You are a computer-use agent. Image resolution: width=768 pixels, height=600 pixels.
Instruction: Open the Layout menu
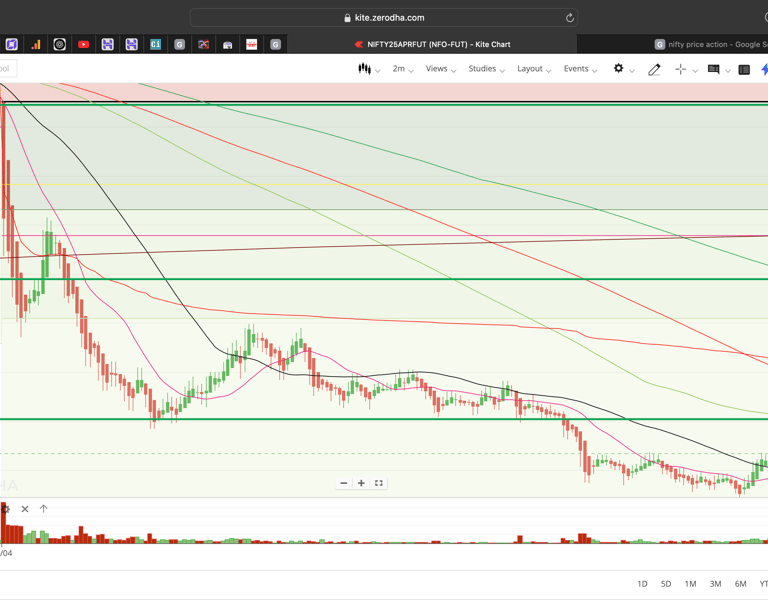tap(534, 69)
